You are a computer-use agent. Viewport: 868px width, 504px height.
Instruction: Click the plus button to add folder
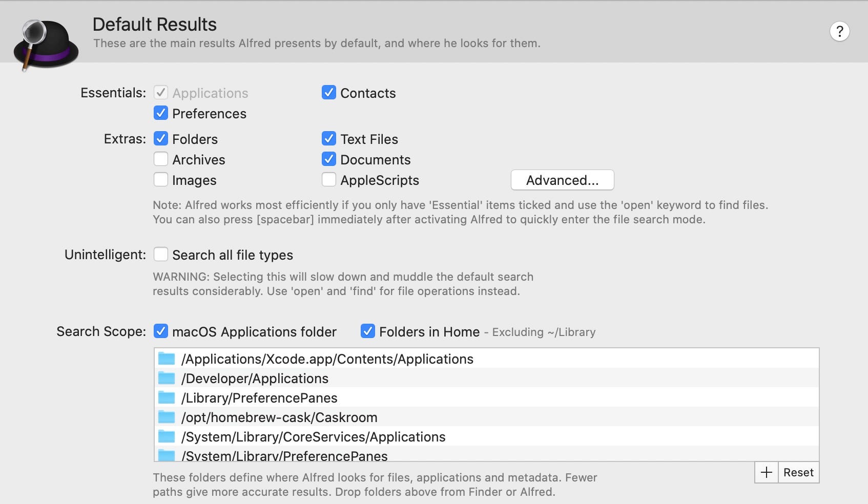point(767,472)
